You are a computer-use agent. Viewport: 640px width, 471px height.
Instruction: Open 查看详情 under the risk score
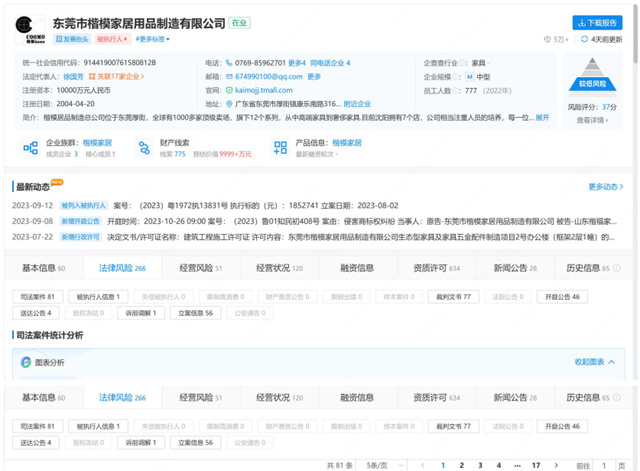click(x=592, y=120)
